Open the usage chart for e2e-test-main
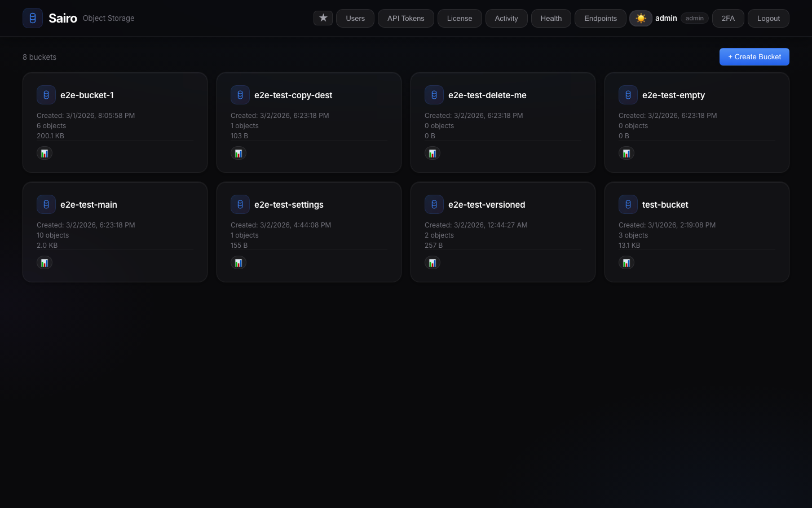Viewport: 812px width, 508px height. 45,262
